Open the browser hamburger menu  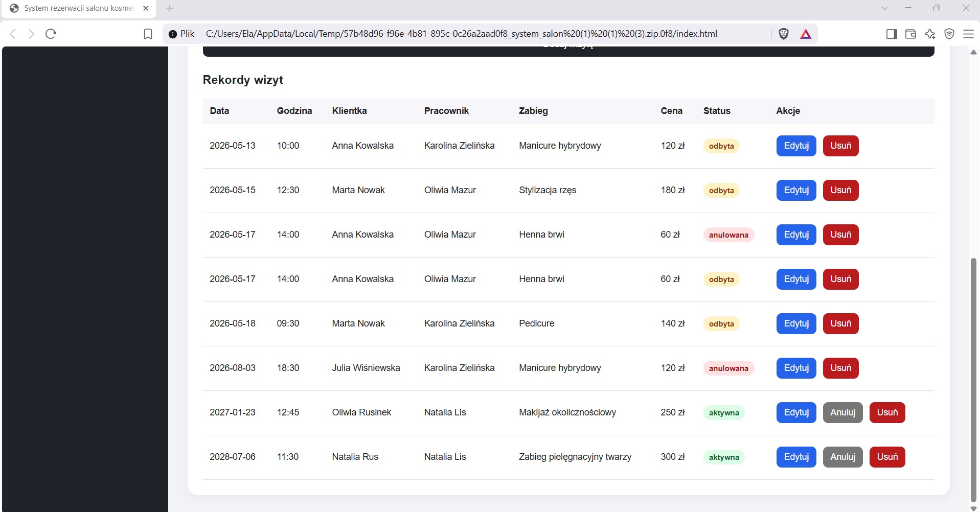click(968, 34)
